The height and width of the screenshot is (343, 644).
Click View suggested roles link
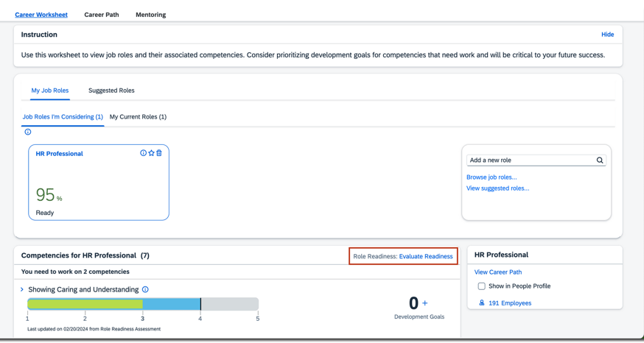tap(497, 188)
